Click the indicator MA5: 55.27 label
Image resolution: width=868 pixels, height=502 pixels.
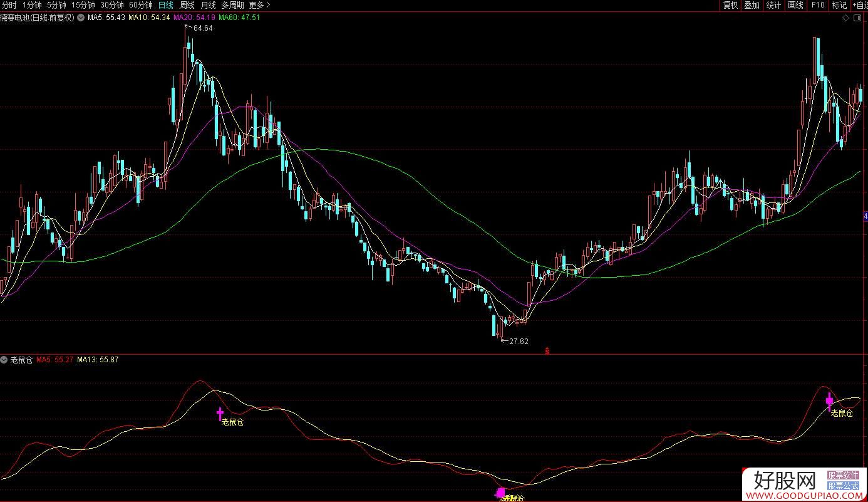coord(55,360)
